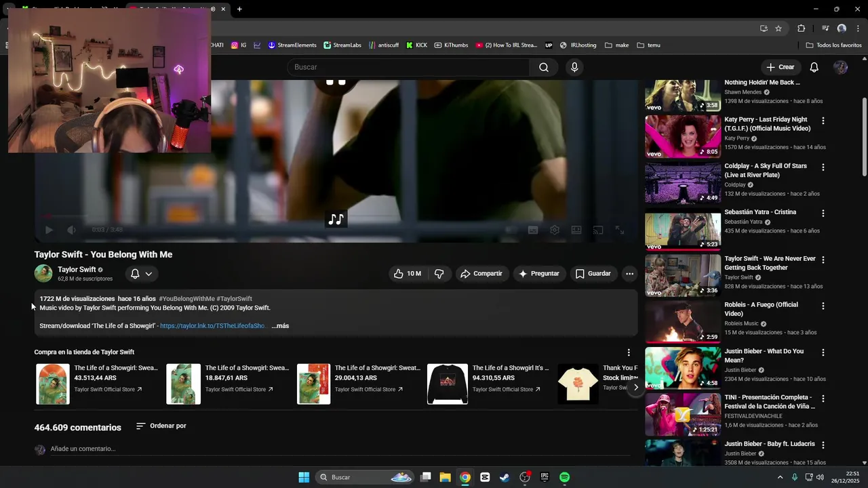Open Spotify from the taskbar
The image size is (868, 488).
pos(565,477)
